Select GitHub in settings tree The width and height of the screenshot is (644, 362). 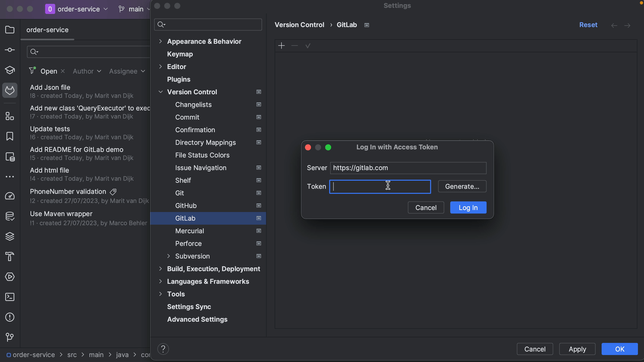tap(186, 206)
